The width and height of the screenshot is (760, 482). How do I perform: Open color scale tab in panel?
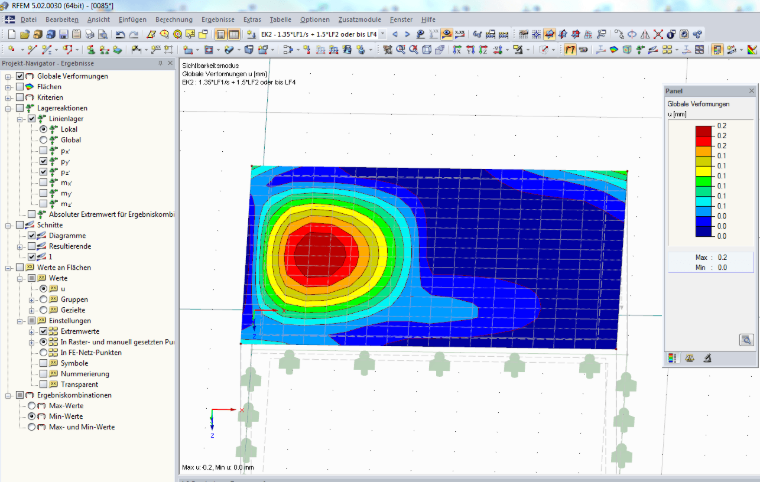(672, 358)
